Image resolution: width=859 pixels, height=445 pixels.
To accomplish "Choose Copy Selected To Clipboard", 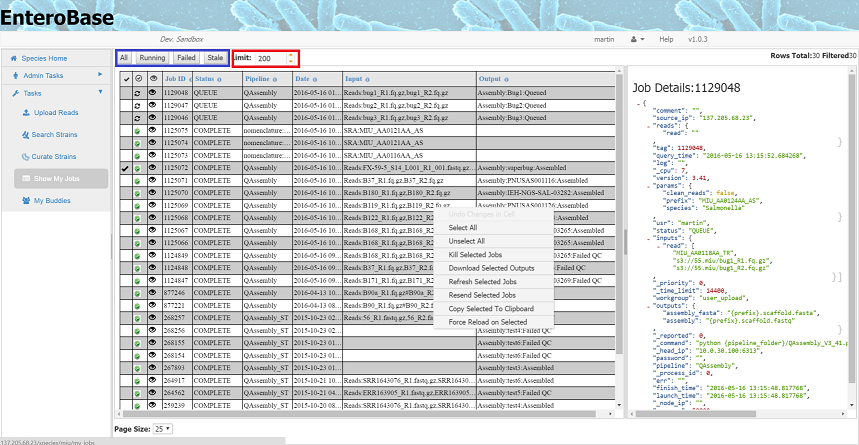I will (x=494, y=309).
